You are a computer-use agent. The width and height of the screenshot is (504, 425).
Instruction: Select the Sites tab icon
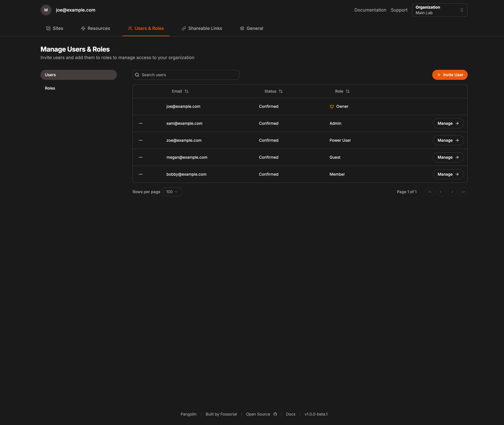click(48, 28)
